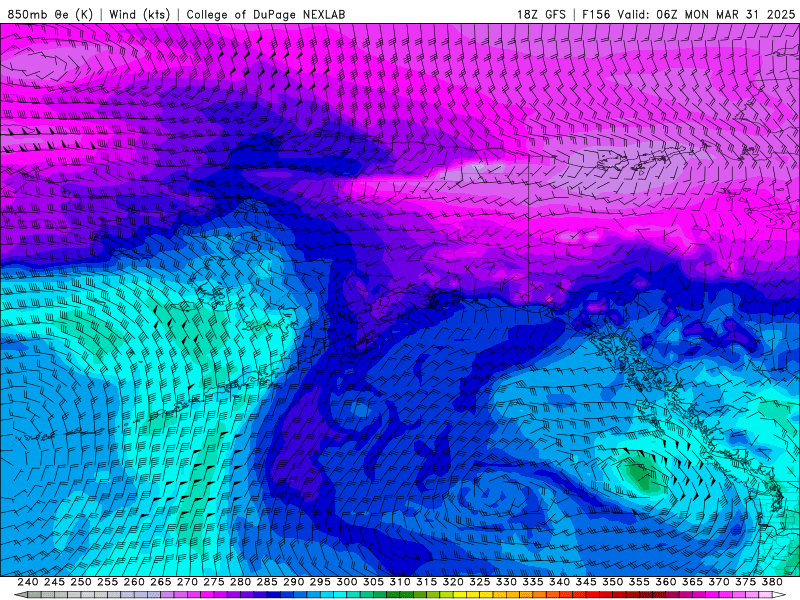
Task: Click the 350 color scale label
Action: pyautogui.click(x=612, y=582)
